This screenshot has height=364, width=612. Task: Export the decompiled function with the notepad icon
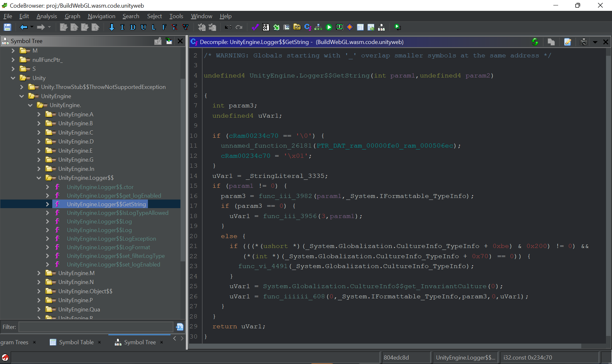click(x=568, y=42)
